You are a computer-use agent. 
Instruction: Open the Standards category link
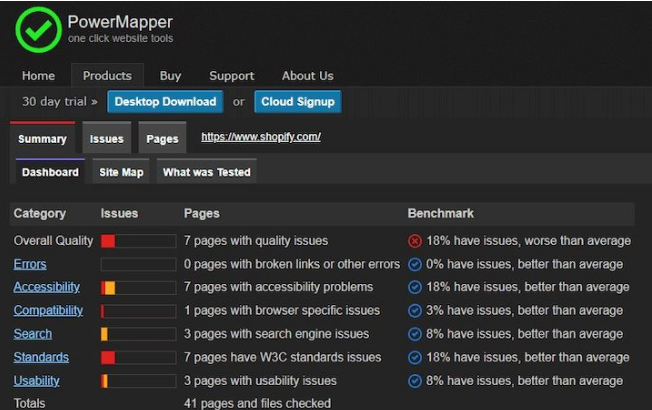click(x=41, y=358)
